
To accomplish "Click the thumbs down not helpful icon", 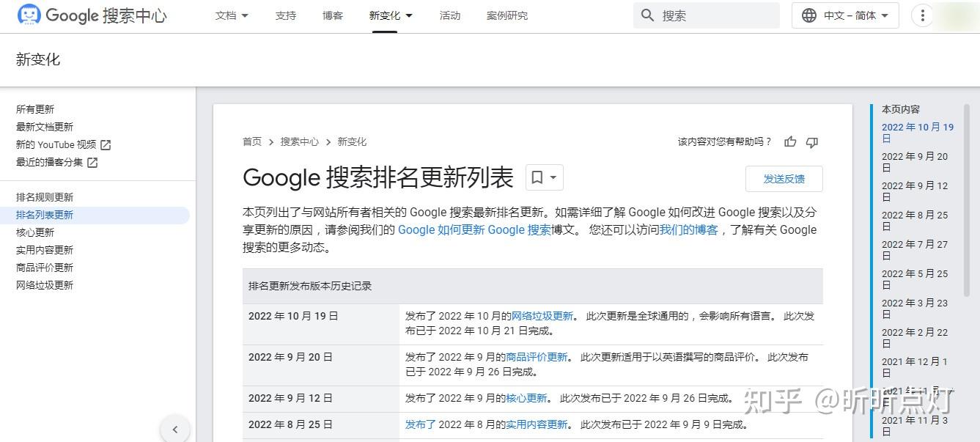I will pos(812,142).
